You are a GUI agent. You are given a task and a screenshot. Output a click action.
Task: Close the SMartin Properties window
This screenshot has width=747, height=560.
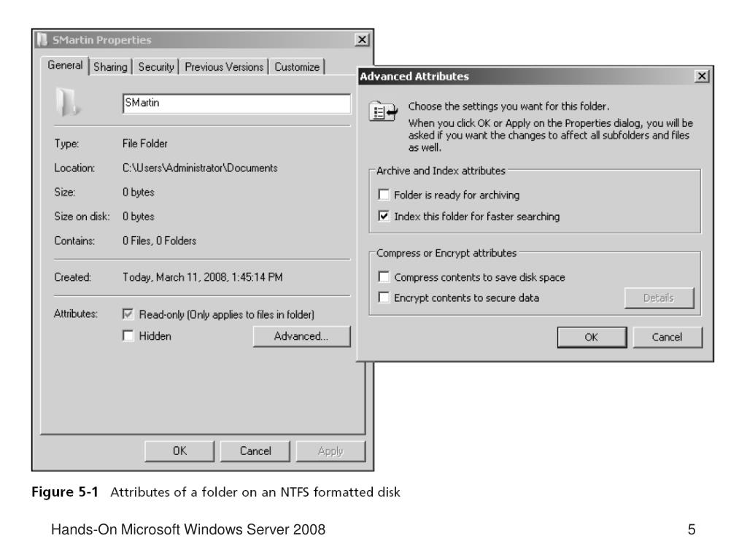coord(362,39)
